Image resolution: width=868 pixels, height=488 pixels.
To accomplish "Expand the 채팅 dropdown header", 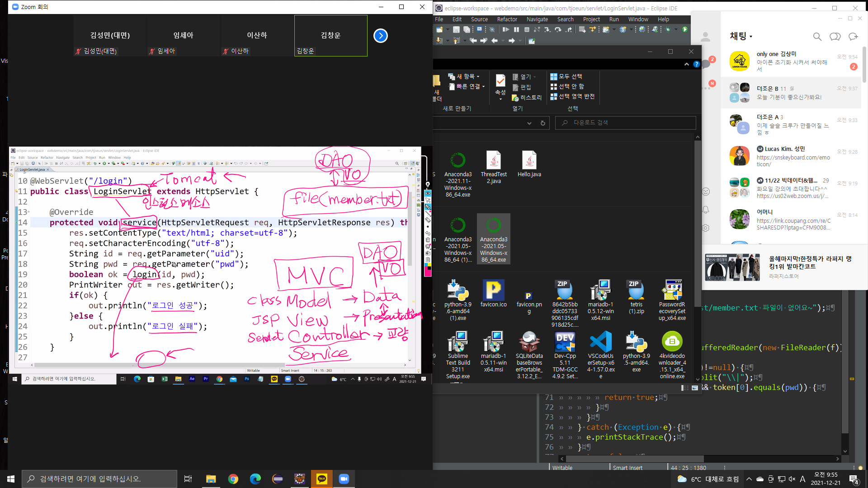I will coord(741,36).
